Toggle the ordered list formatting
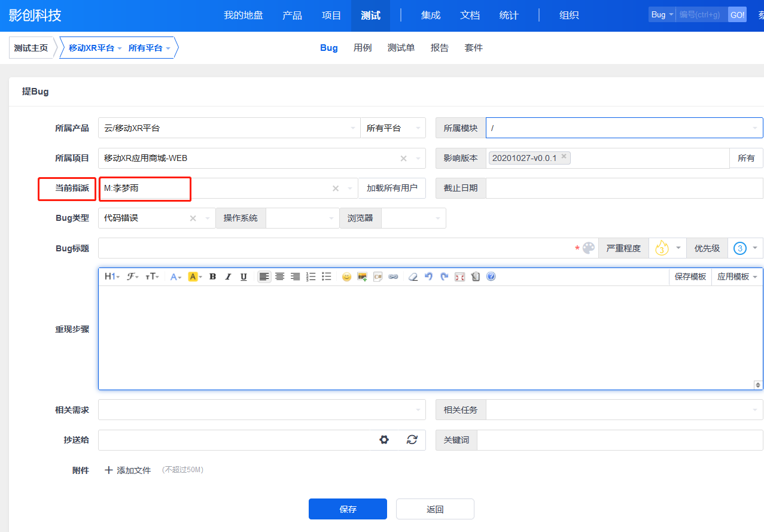Screen dimensions: 764x532 [x=311, y=276]
